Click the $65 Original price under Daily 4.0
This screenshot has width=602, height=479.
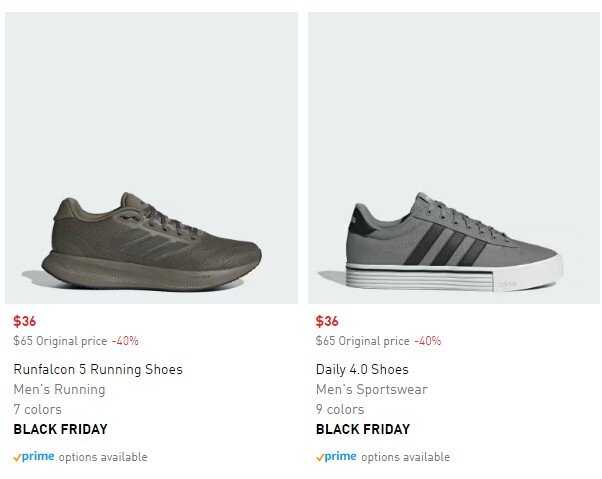click(x=362, y=341)
